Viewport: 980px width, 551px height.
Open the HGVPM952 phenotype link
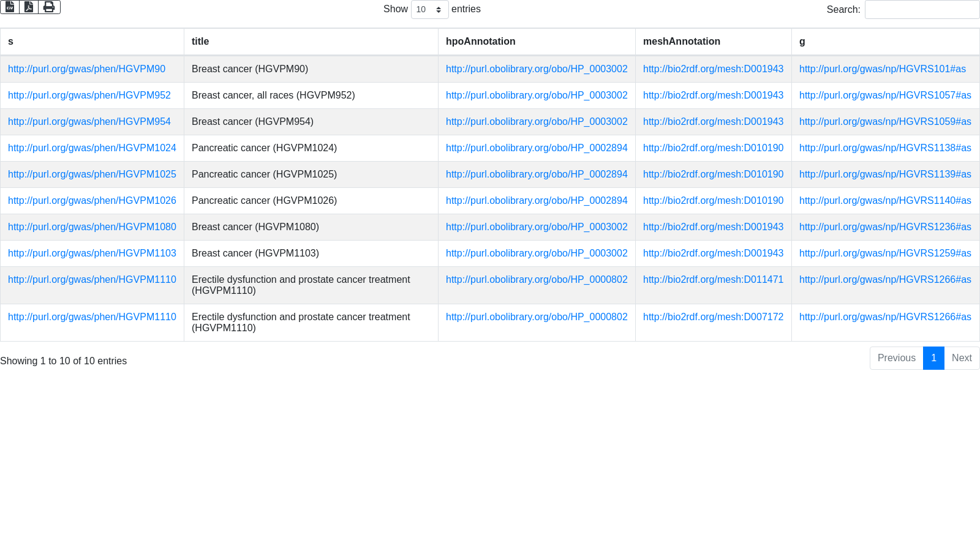tap(89, 96)
